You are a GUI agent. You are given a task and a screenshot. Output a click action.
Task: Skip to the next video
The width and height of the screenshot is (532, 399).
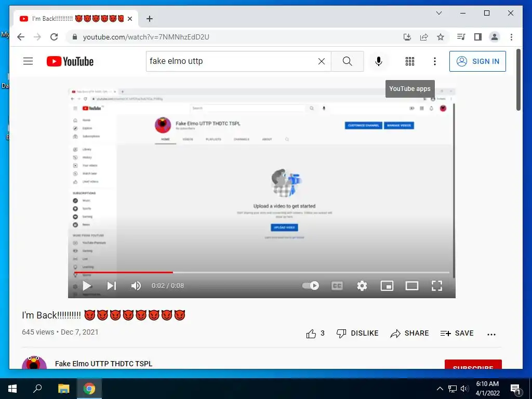pos(112,286)
